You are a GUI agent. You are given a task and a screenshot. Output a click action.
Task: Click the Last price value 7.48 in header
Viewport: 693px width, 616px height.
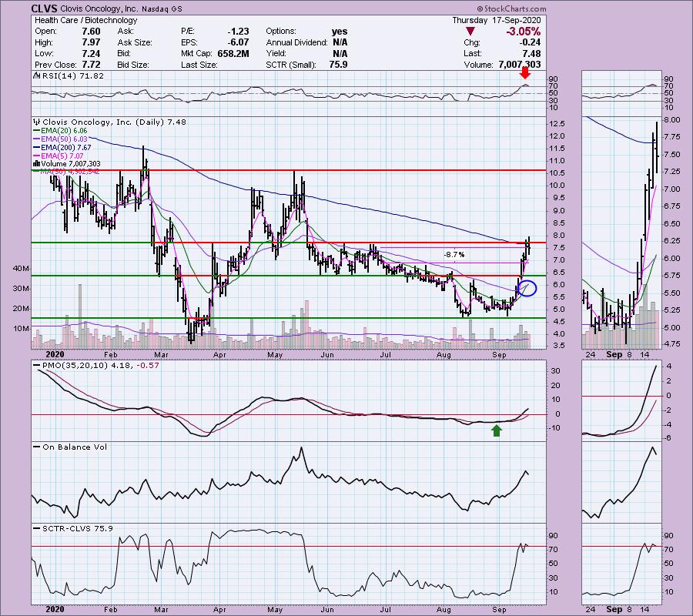(531, 53)
